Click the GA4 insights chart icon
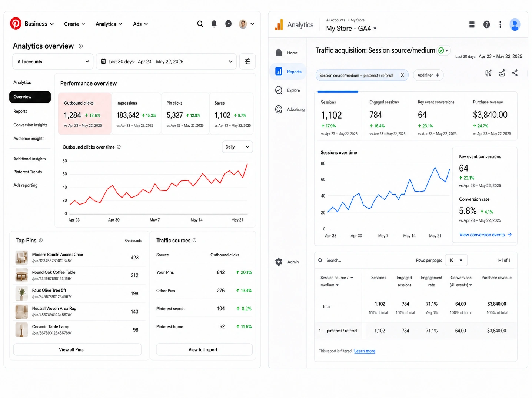The width and height of the screenshot is (532, 398). pos(502,73)
